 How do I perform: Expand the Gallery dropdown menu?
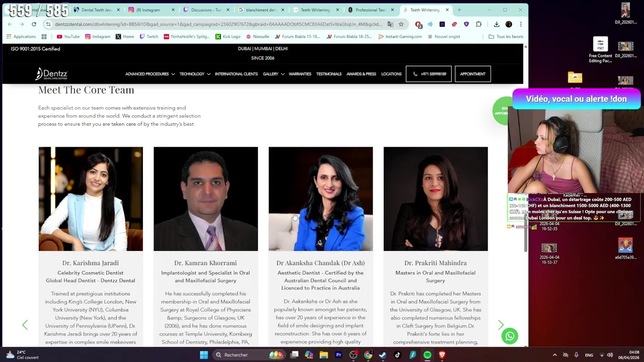(273, 74)
